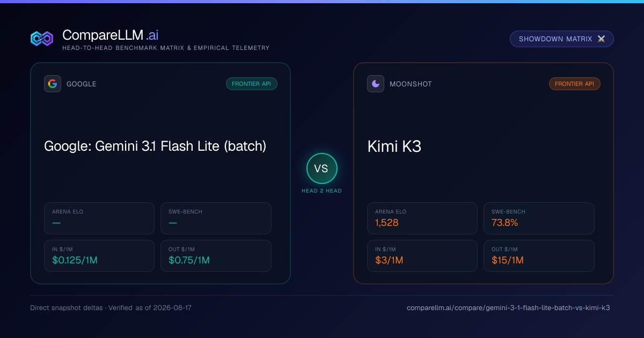Select the Kimi K3 model title
Image resolution: width=644 pixels, height=338 pixels.
[394, 146]
